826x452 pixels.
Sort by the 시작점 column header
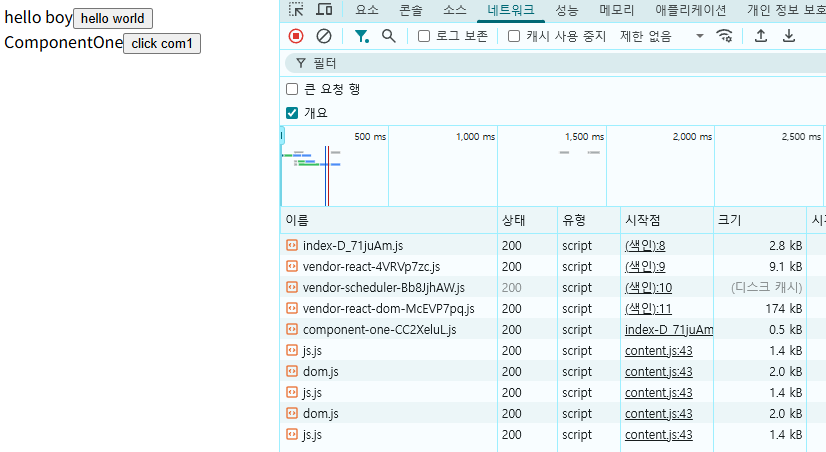(666, 220)
